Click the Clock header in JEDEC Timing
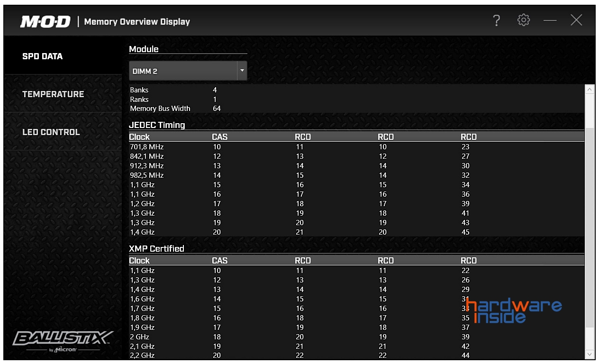 139,137
